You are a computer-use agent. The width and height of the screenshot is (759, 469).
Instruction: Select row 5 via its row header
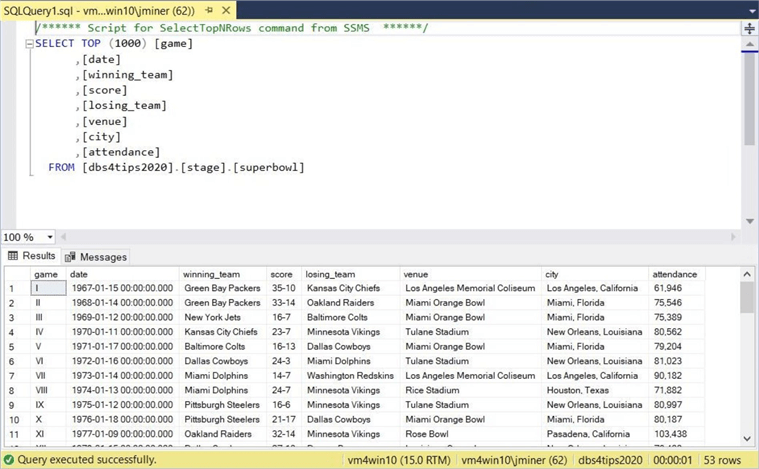[x=14, y=347]
